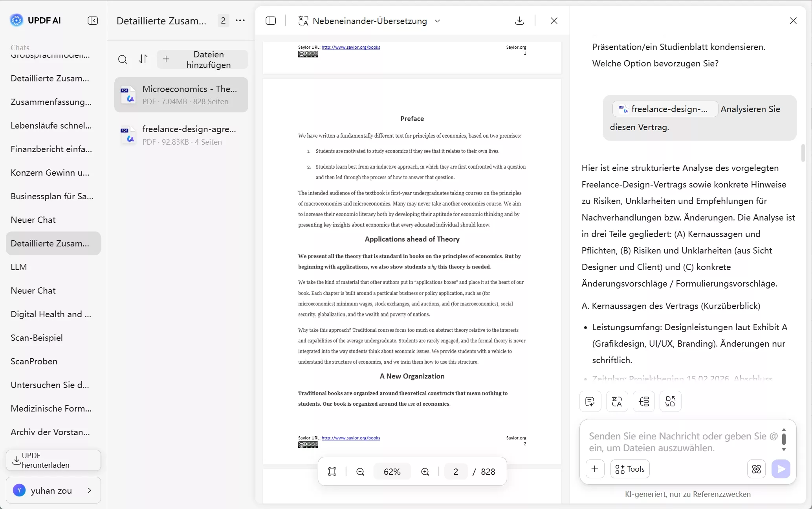Open the Scan-Beispiel chat
The image size is (812, 509).
pos(37,338)
